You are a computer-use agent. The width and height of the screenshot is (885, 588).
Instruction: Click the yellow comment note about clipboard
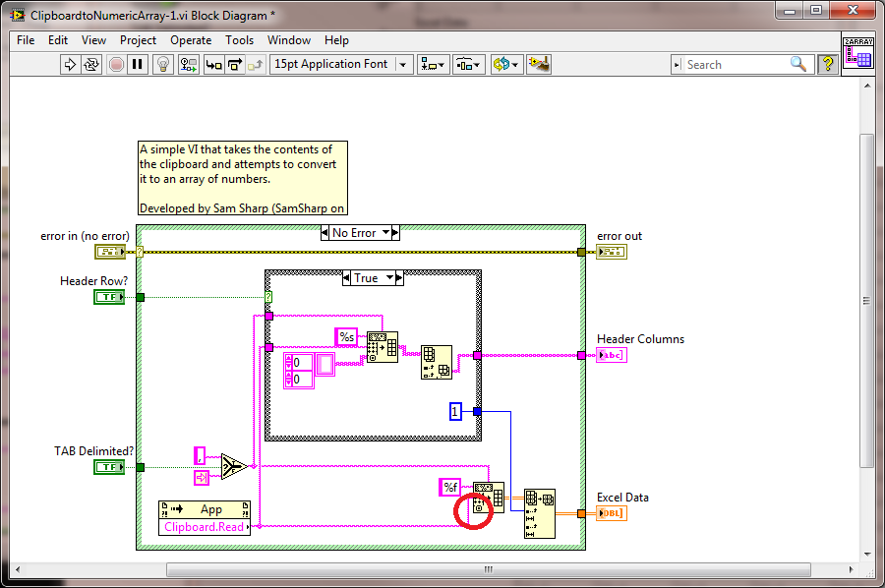[243, 178]
